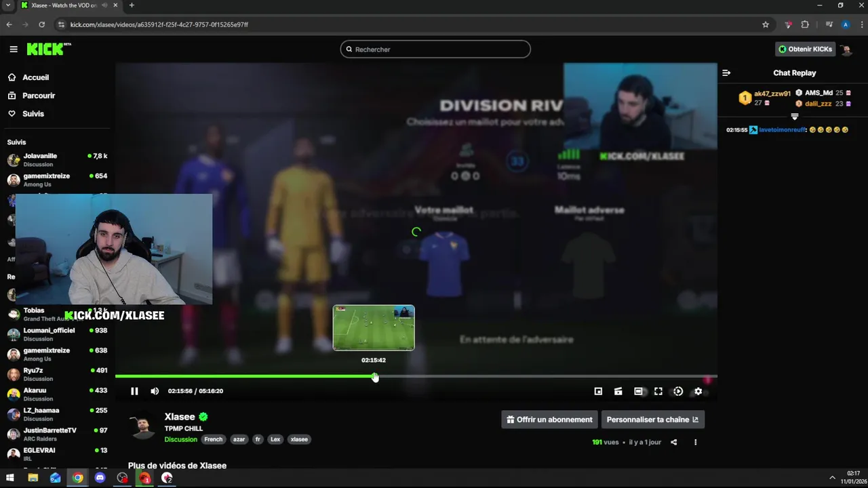
Task: Open the playback speed control icon
Action: tap(678, 391)
